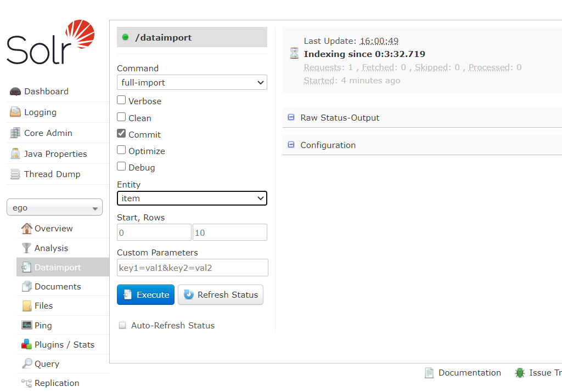This screenshot has width=562, height=392.
Task: Toggle Auto-Refresh Status checkbox
Action: pos(122,326)
